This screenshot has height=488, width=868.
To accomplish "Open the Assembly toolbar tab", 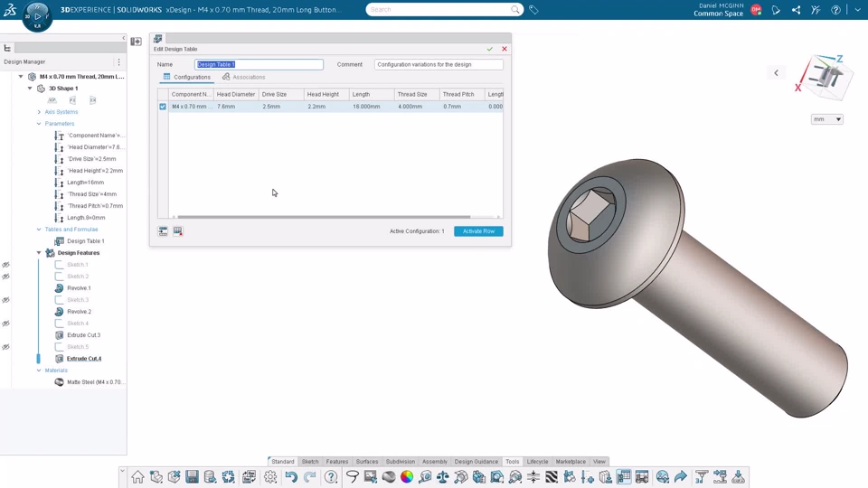I will (x=435, y=462).
